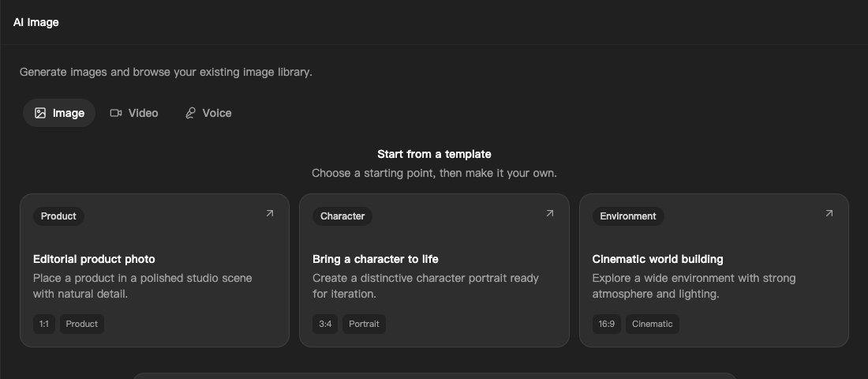Switch to the Video tab

(x=134, y=113)
